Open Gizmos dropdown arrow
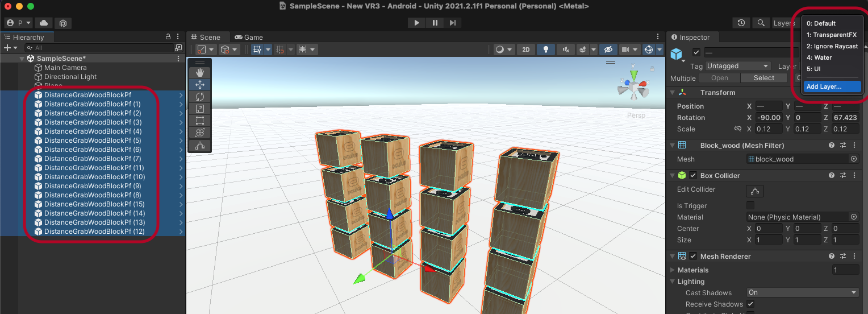 (660, 49)
